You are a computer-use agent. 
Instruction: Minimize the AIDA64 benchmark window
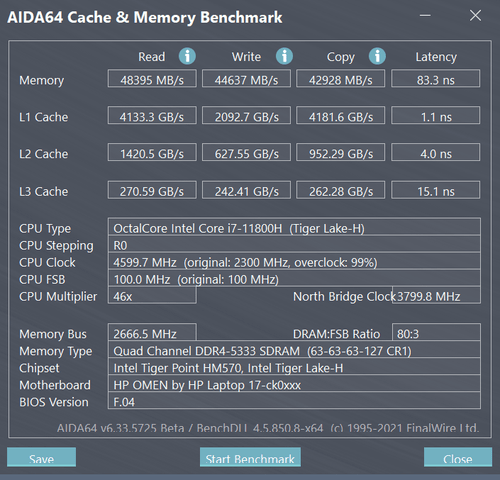tap(425, 15)
